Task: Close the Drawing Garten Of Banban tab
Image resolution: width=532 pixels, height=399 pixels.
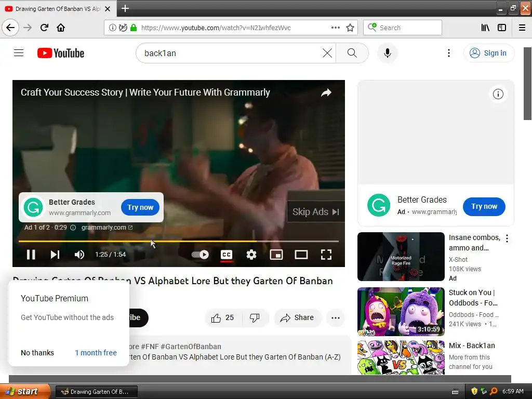Action: point(108,9)
